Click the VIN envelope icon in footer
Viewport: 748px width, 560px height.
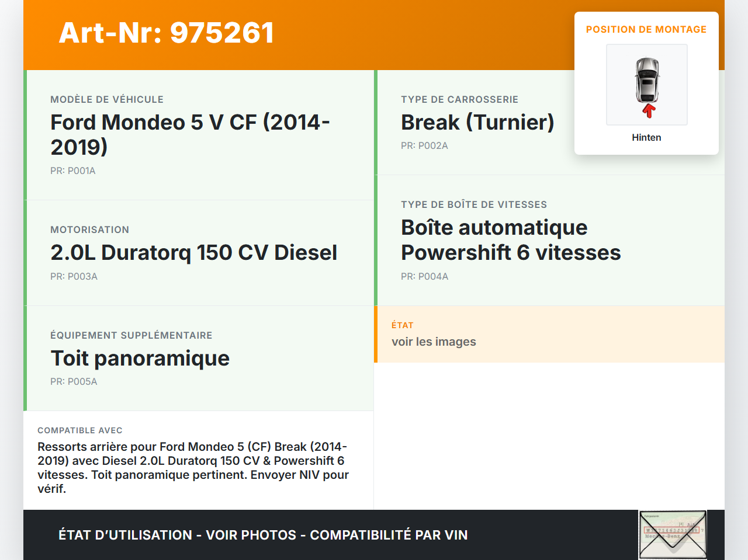pos(673,535)
